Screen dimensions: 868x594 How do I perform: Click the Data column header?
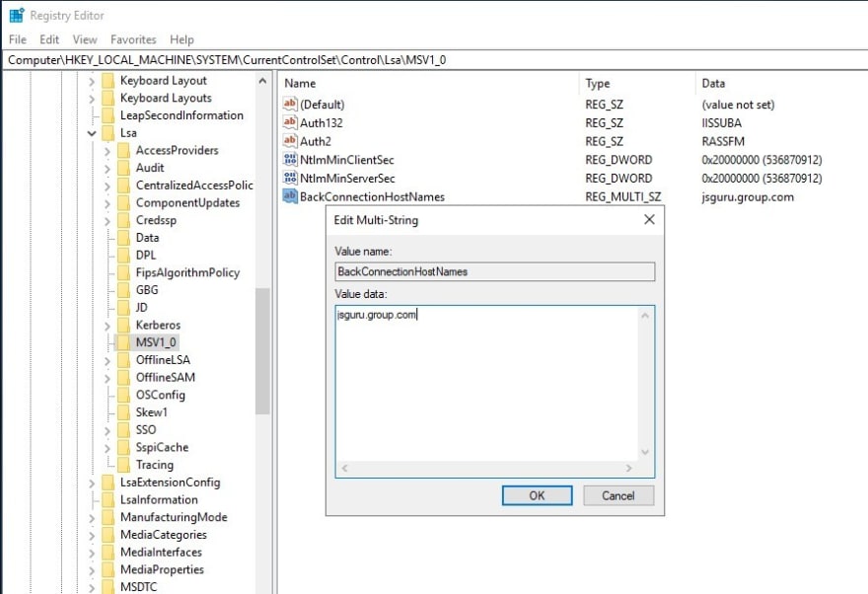click(x=781, y=84)
